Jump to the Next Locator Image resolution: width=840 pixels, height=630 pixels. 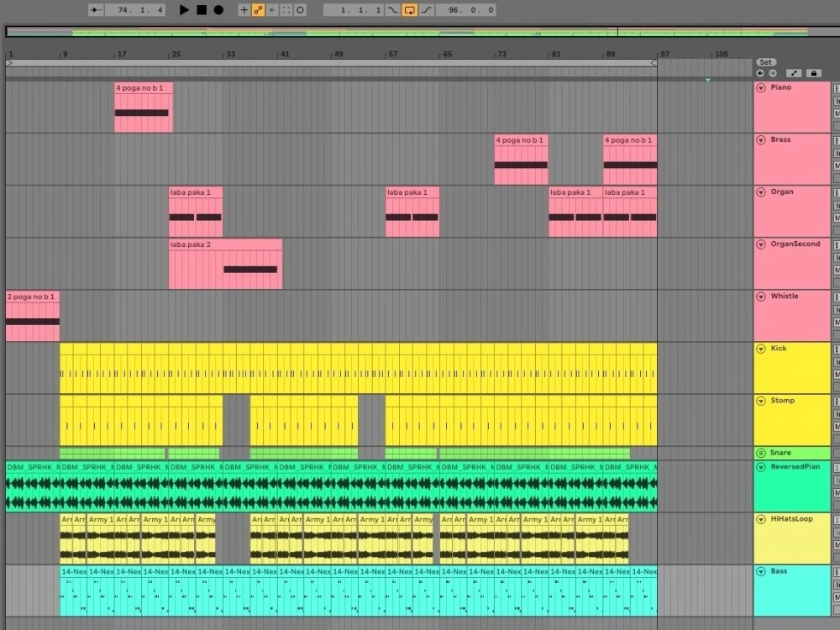[x=773, y=73]
